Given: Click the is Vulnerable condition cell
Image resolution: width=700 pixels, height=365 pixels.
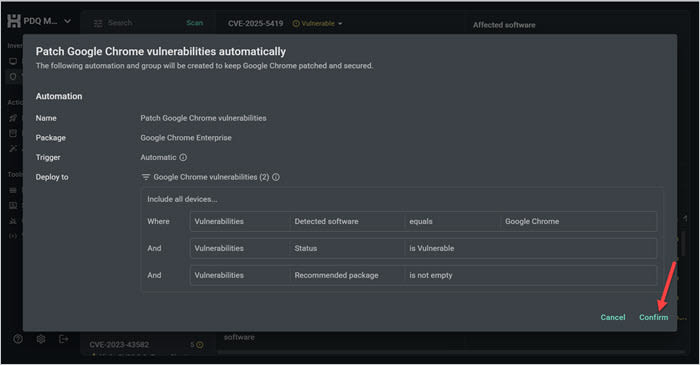Looking at the screenshot, I should tap(530, 248).
